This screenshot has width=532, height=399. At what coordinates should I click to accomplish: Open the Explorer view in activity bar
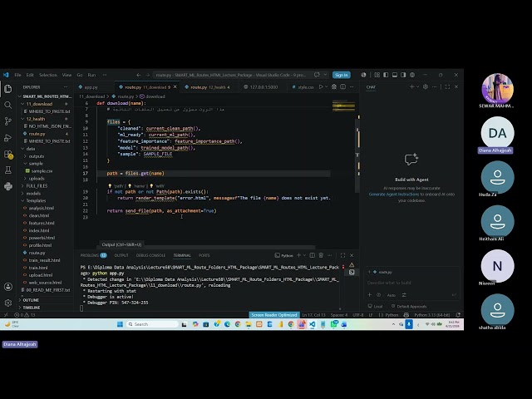click(x=8, y=89)
